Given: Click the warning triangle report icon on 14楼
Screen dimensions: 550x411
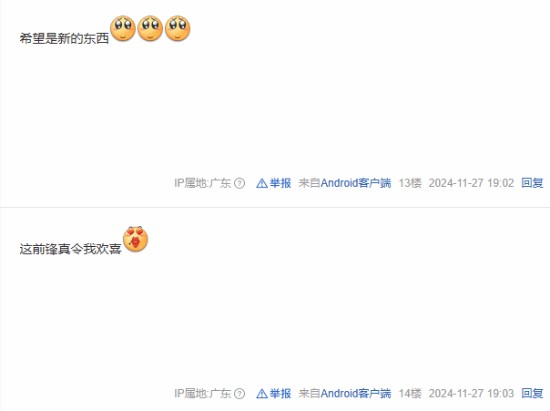Looking at the screenshot, I should [262, 393].
